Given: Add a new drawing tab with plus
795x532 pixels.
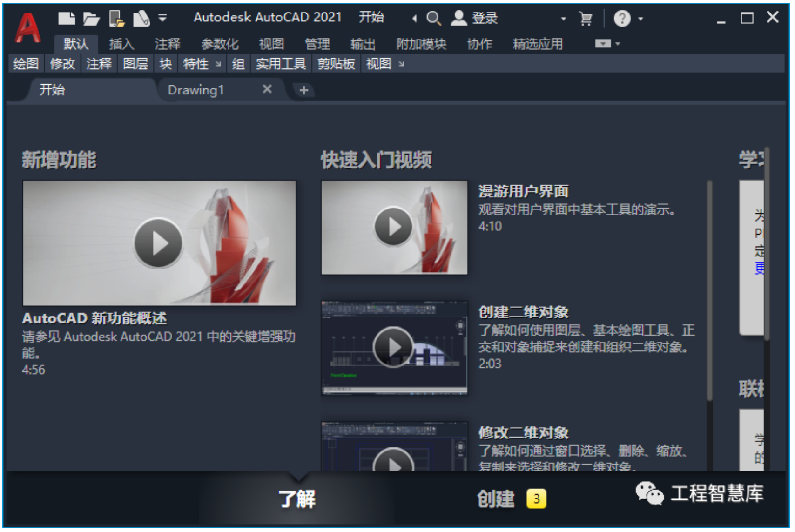Looking at the screenshot, I should click(303, 90).
